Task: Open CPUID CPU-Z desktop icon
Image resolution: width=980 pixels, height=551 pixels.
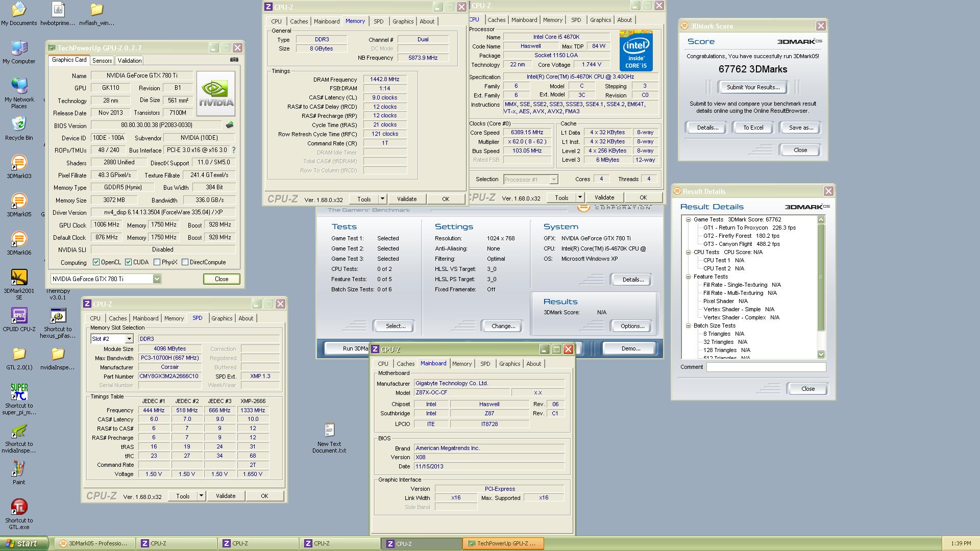Action: (x=19, y=320)
